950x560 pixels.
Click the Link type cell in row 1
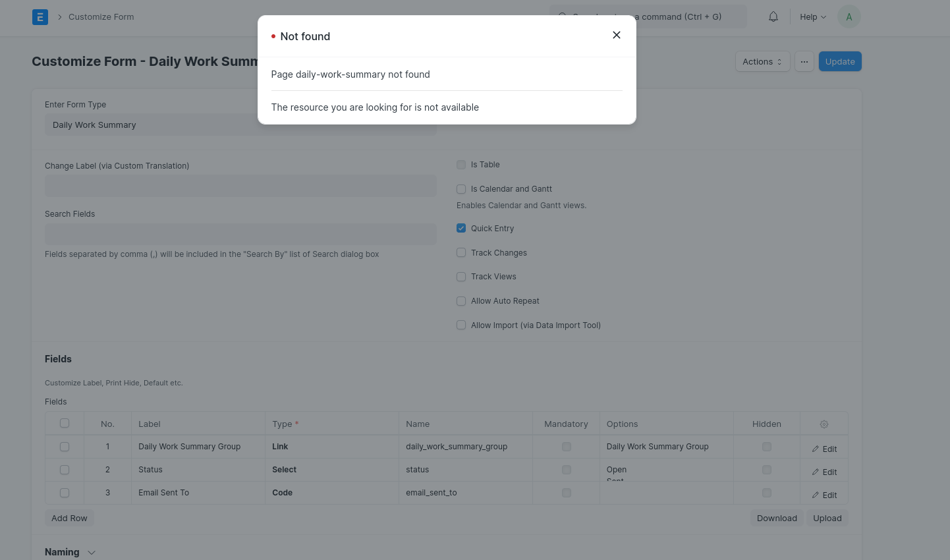pos(332,447)
